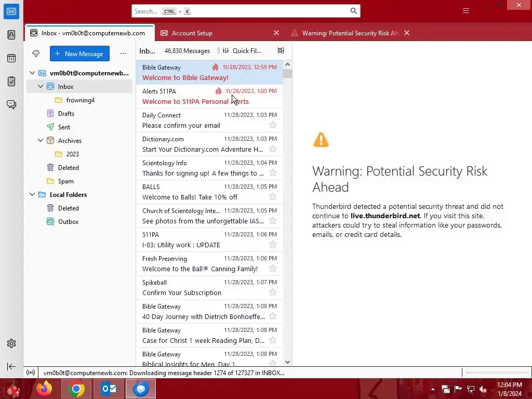Click the muted volume tray icon

coord(483,389)
